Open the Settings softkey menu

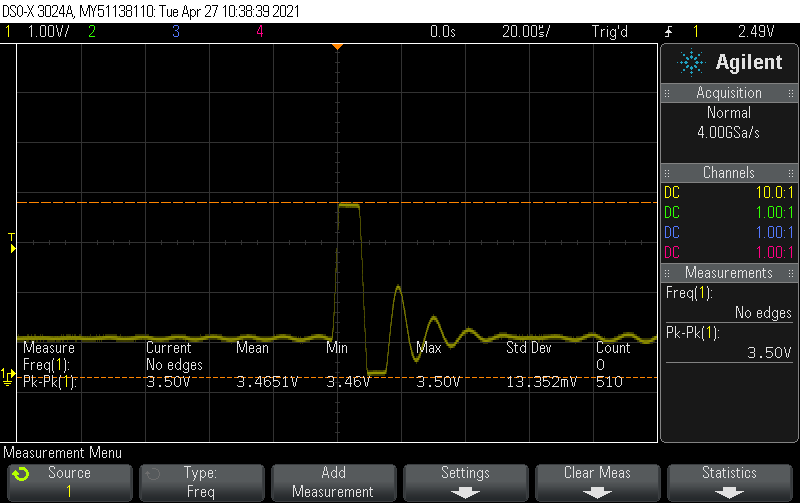click(465, 483)
